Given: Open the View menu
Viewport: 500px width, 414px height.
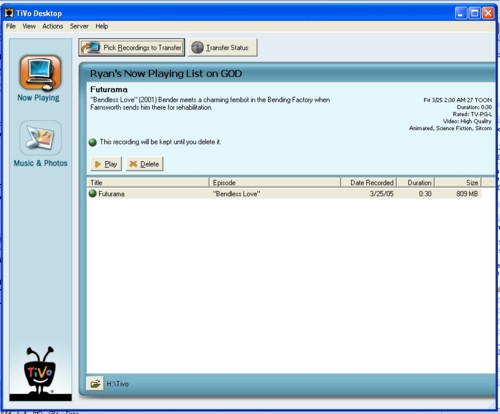Looking at the screenshot, I should [x=29, y=26].
